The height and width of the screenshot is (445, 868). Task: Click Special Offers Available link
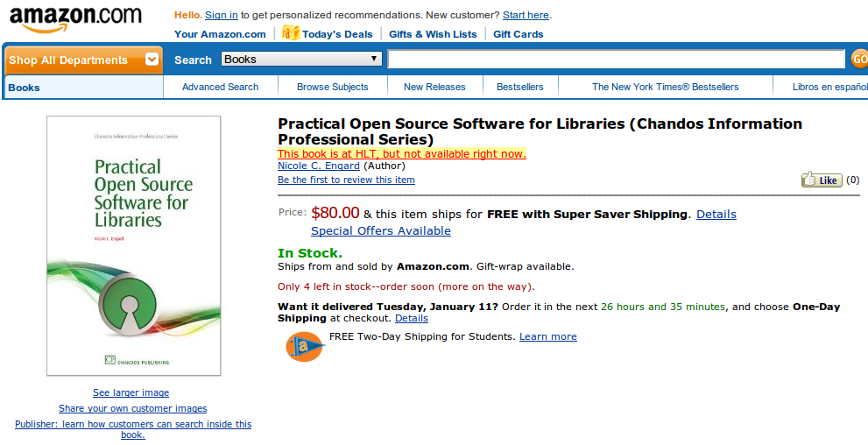tap(381, 230)
